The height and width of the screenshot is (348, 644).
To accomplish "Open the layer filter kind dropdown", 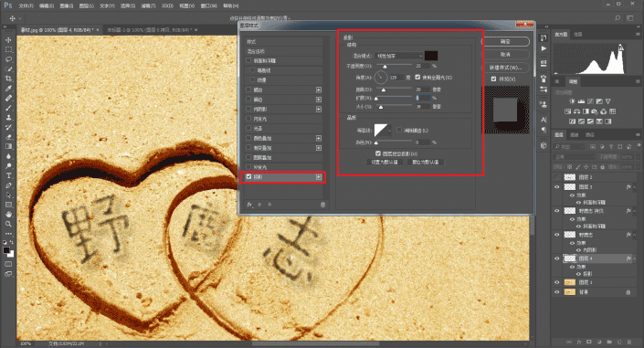I will coord(569,147).
